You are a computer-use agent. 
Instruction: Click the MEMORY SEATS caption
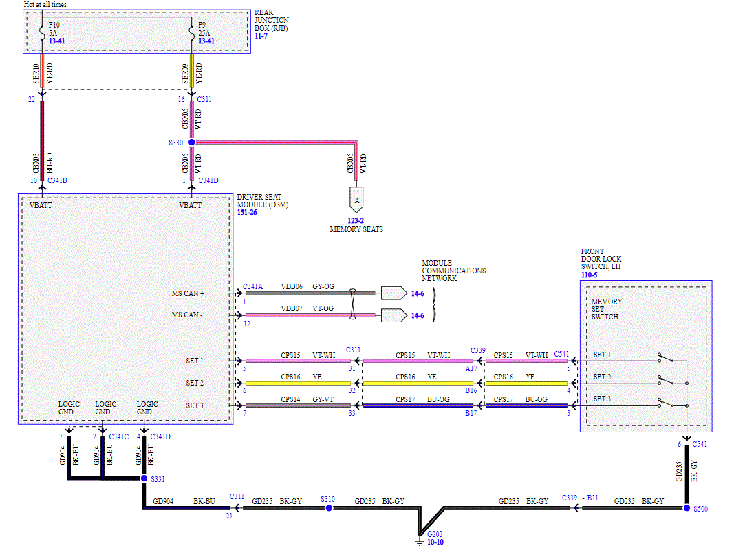coord(356,230)
